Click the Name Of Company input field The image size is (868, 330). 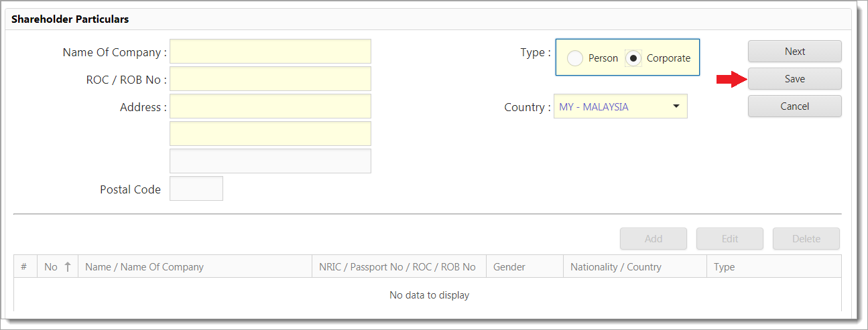point(270,52)
